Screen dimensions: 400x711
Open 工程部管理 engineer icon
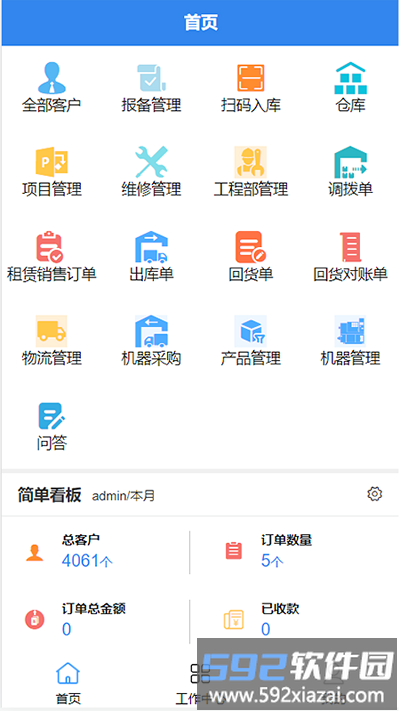point(251,162)
